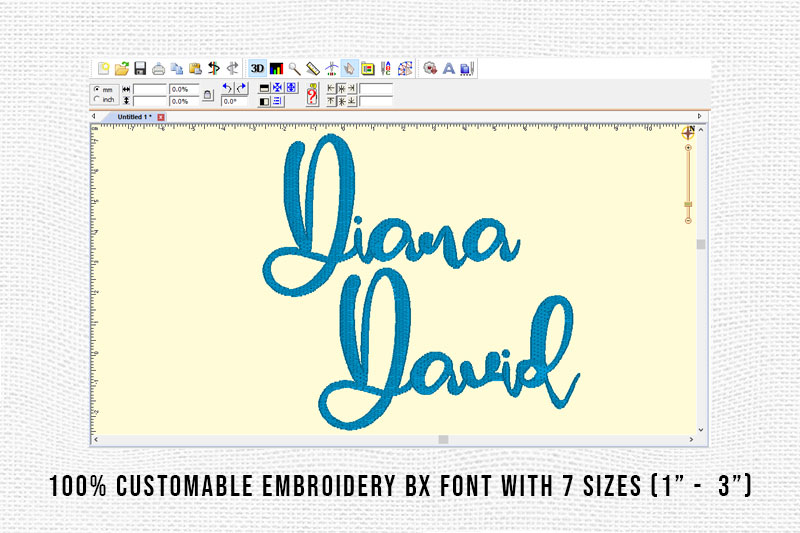This screenshot has width=800, height=533.
Task: Select the David embroidered lettering
Action: pos(449,350)
